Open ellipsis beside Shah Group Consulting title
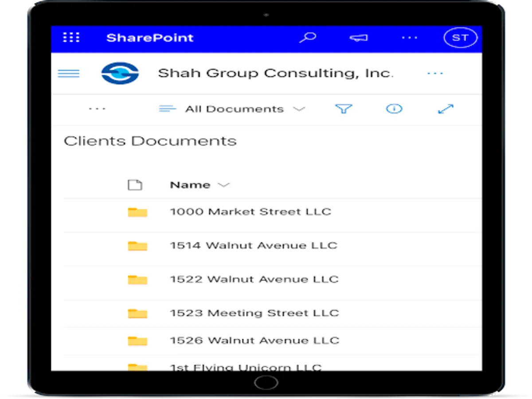 click(435, 74)
